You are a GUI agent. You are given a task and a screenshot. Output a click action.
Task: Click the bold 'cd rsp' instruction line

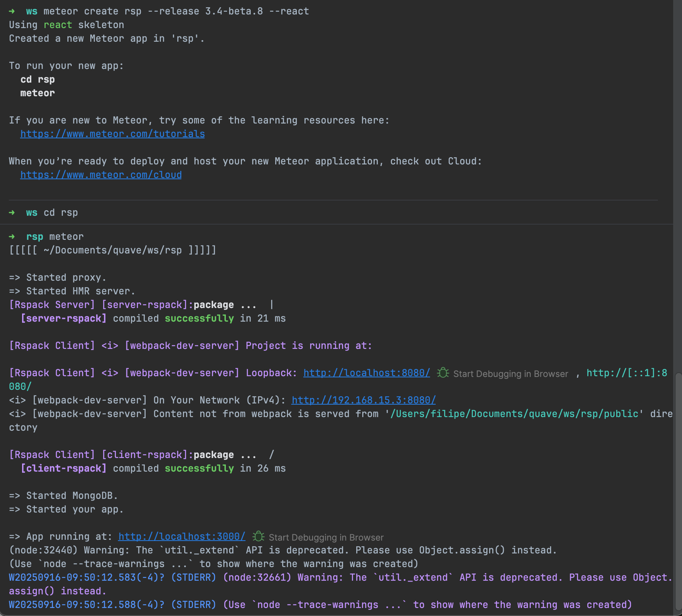coord(38,79)
